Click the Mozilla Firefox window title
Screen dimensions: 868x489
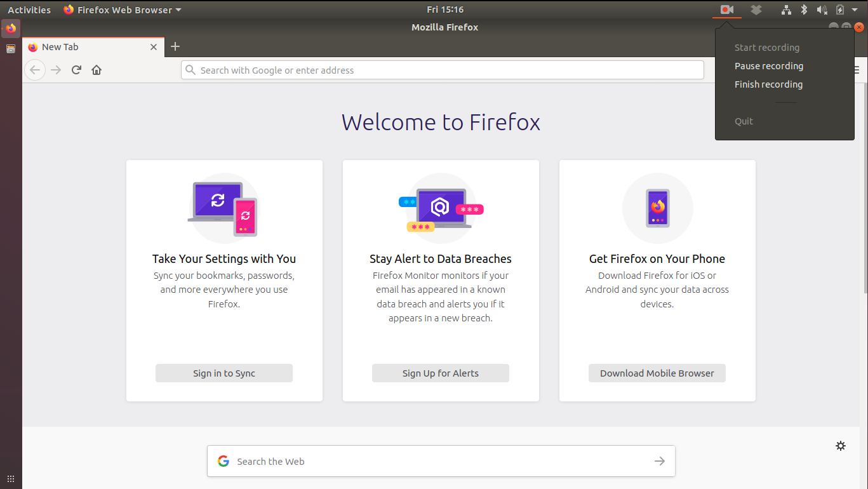pyautogui.click(x=444, y=27)
